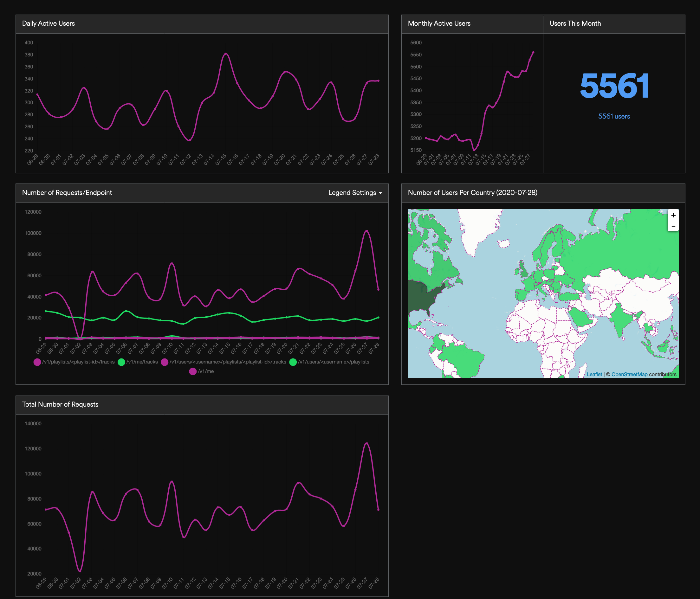Toggle the /v1/users/<username>/playlists legend series

[329, 362]
